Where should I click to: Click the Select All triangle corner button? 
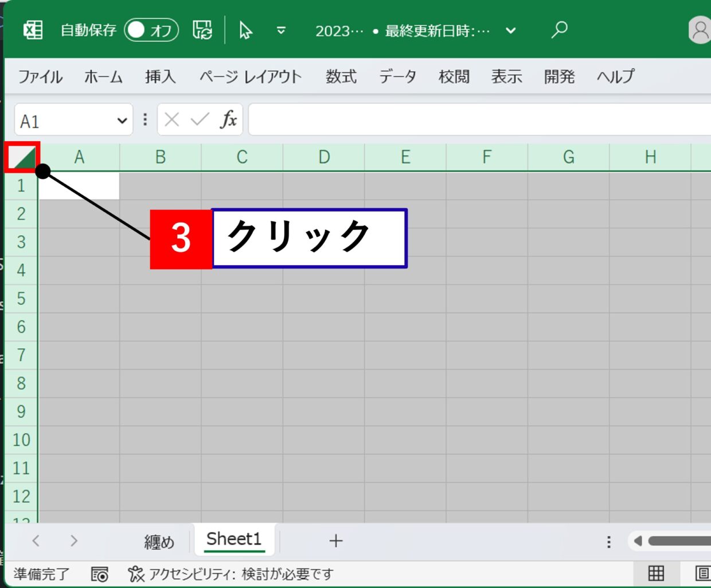click(x=22, y=157)
